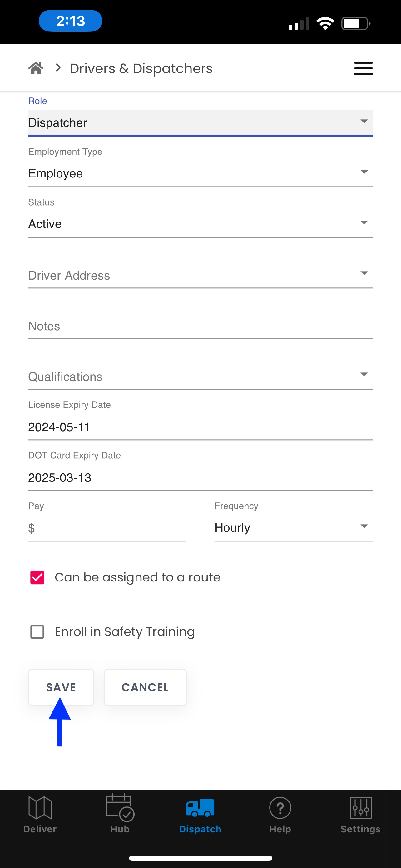Open the Help question mark icon
Screen dimensions: 401x868
pyautogui.click(x=280, y=807)
